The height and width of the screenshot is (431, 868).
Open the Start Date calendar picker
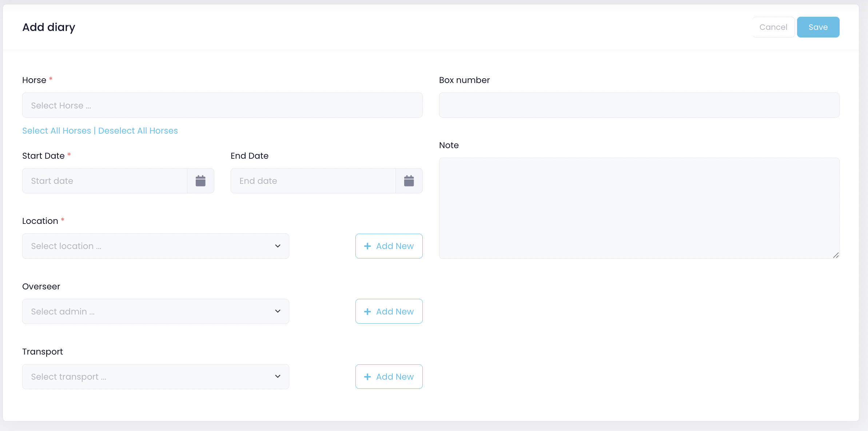(x=200, y=181)
